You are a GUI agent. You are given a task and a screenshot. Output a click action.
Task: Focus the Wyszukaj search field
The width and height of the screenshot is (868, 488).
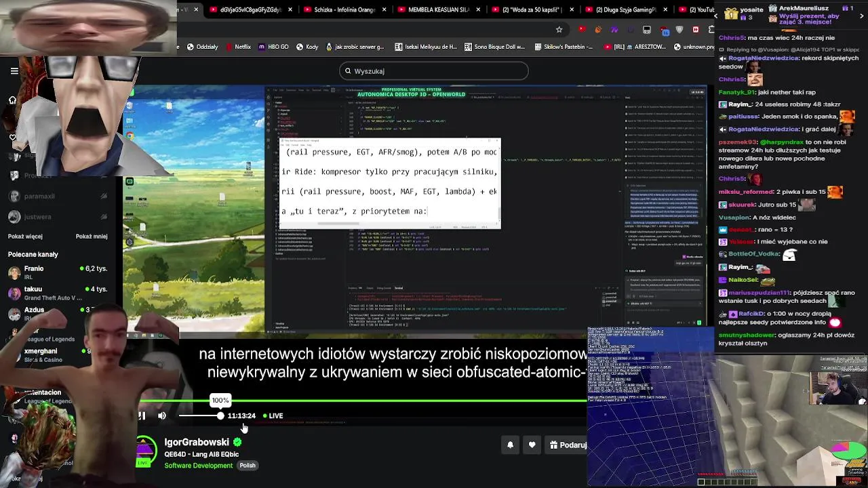(434, 71)
